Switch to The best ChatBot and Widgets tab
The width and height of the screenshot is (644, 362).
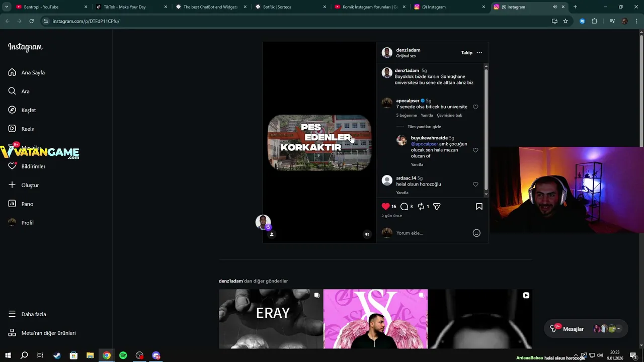point(210,7)
